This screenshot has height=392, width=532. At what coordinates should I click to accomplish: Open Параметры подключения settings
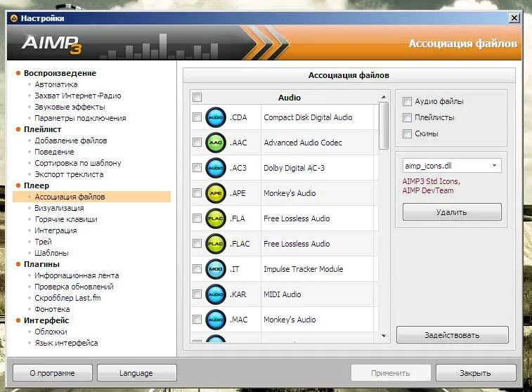coord(80,118)
